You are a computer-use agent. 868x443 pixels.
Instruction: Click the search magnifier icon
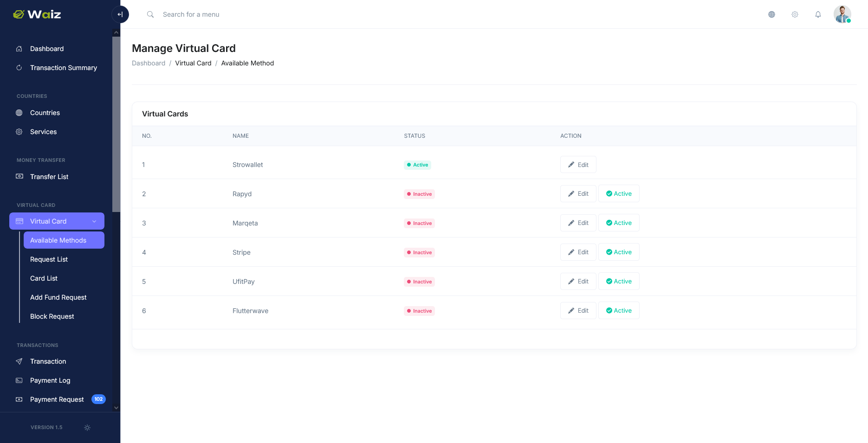[x=150, y=14]
